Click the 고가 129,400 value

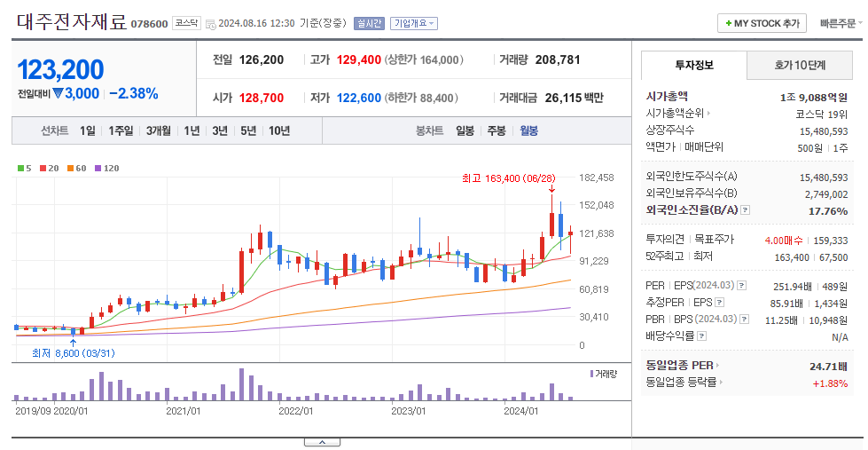[x=359, y=59]
